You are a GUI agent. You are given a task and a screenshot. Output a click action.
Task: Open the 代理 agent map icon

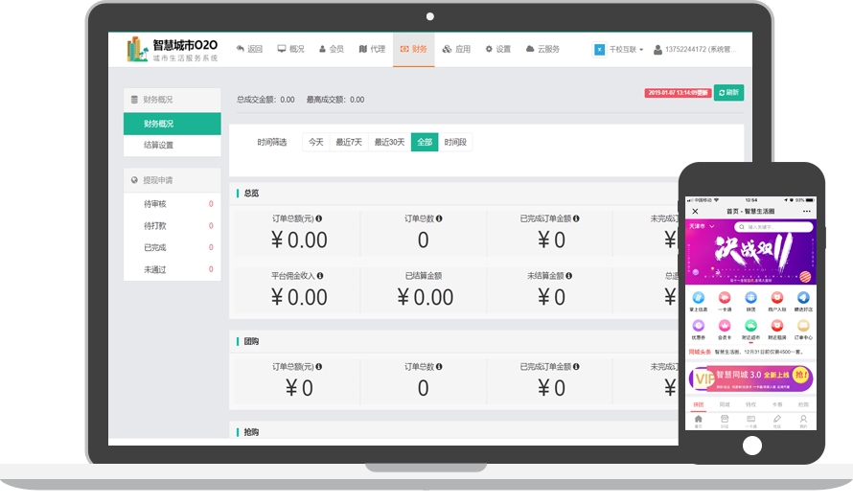point(363,49)
